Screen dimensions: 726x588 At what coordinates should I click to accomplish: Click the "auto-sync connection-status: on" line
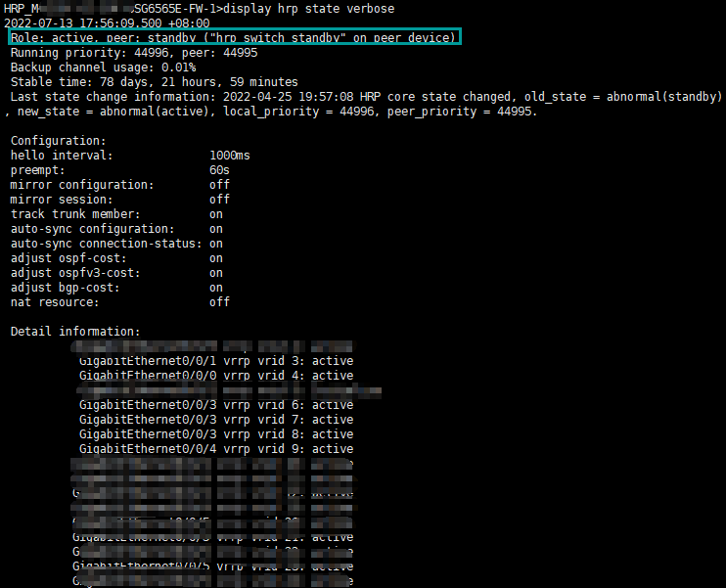click(116, 244)
